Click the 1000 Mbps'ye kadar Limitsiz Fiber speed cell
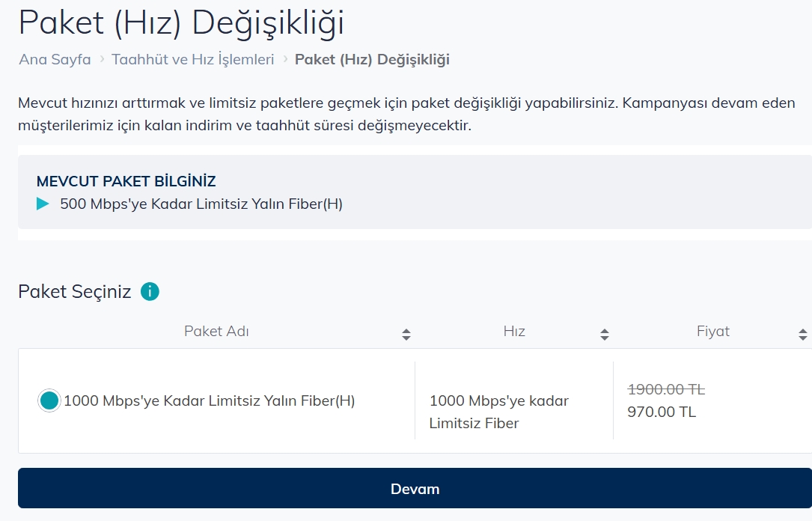The height and width of the screenshot is (521, 812). pos(498,412)
